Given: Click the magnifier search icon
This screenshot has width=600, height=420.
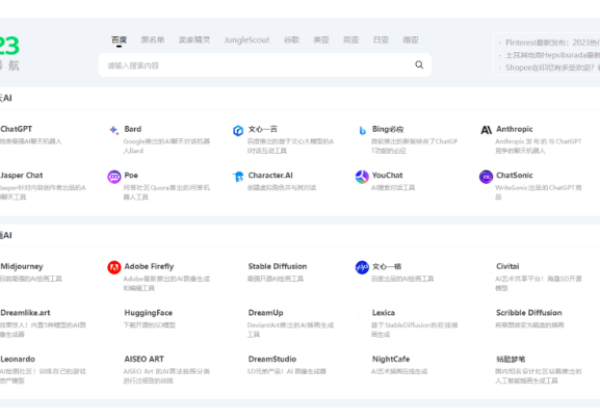Looking at the screenshot, I should click(419, 65).
